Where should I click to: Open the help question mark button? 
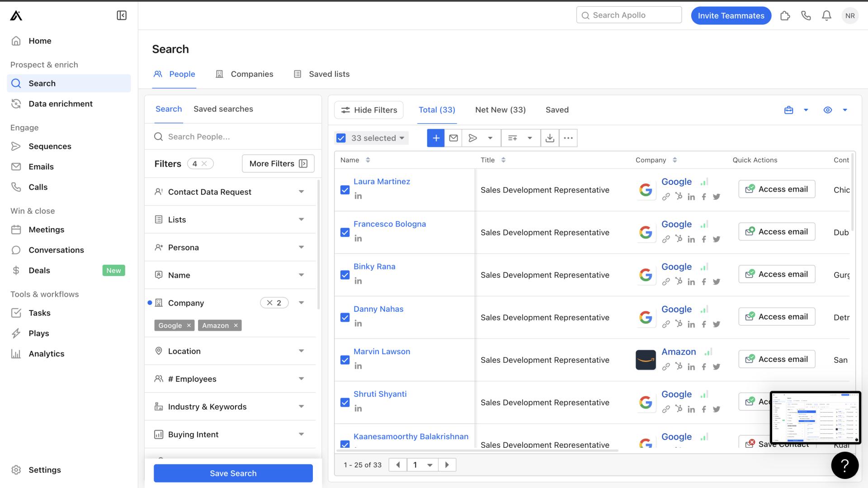tap(844, 465)
